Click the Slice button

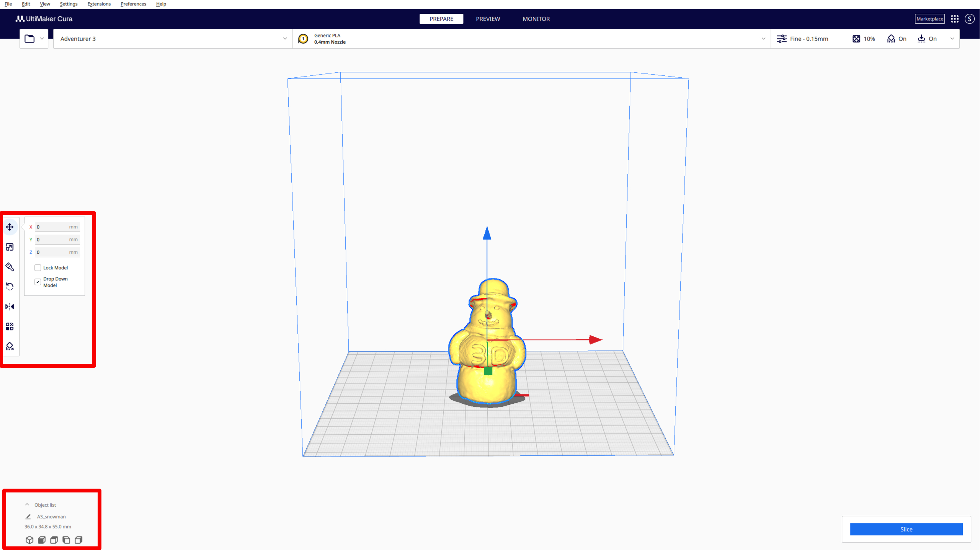(x=906, y=529)
